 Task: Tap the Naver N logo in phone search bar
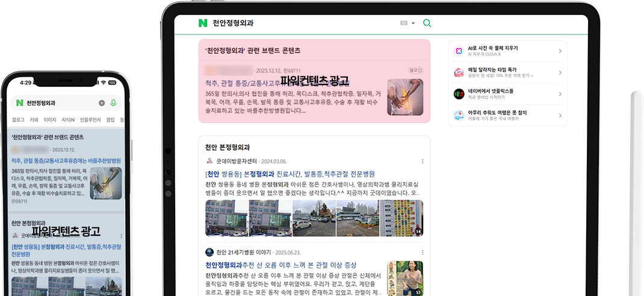coord(19,103)
